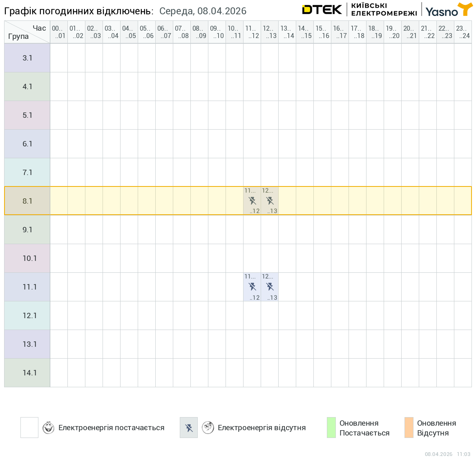This screenshot has width=476, height=458.
Task: Click legend text Електроенергія відсутня
Action: click(x=261, y=428)
